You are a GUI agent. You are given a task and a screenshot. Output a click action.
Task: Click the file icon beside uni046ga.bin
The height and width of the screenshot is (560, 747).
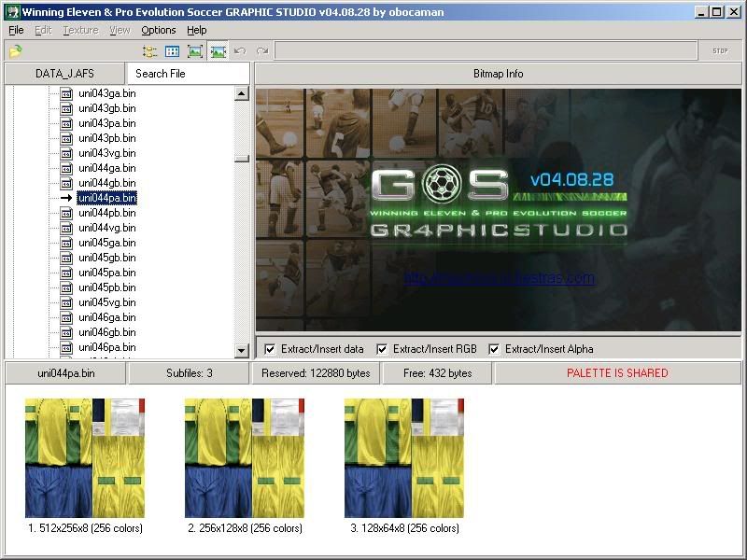pos(66,317)
